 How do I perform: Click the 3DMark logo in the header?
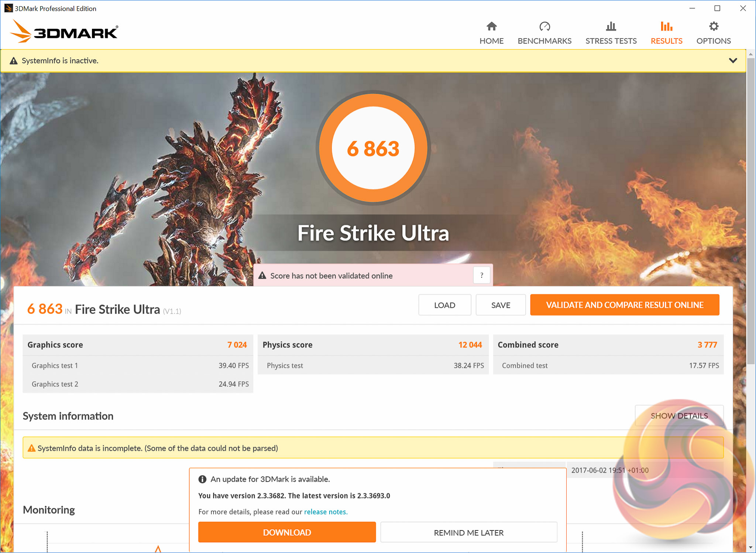(x=64, y=32)
